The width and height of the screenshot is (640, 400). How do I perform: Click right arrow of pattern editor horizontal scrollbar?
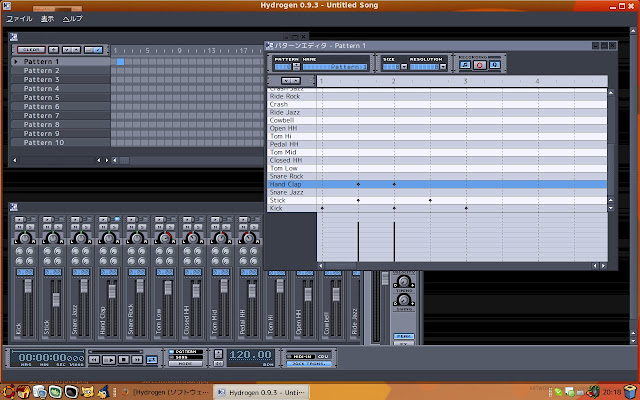coord(603,266)
